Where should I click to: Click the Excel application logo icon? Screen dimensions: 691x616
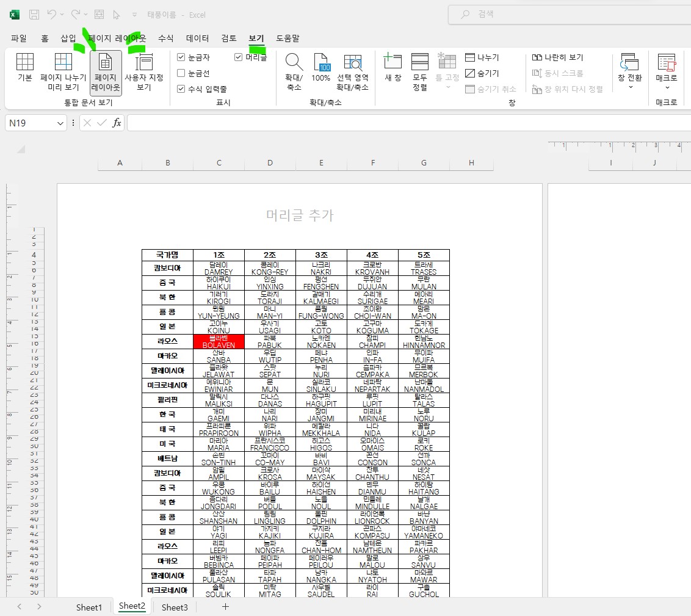pyautogui.click(x=15, y=15)
